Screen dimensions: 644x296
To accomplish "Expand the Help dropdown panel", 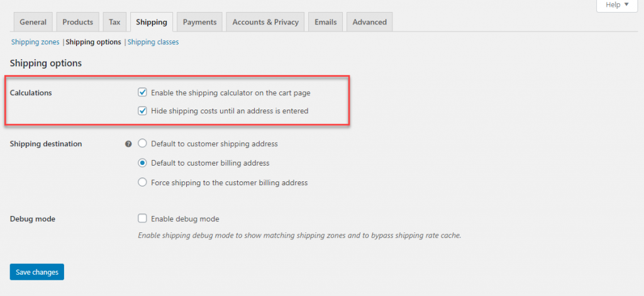I will point(617,5).
